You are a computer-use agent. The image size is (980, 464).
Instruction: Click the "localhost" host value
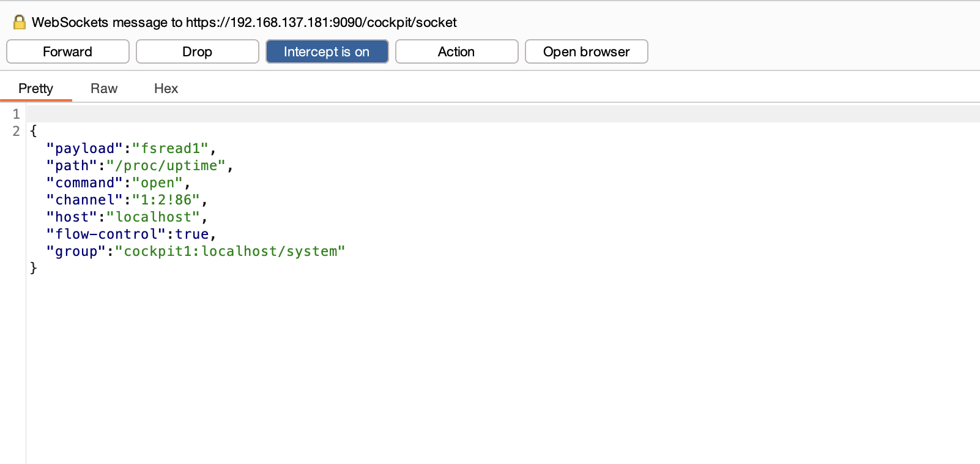click(x=154, y=217)
